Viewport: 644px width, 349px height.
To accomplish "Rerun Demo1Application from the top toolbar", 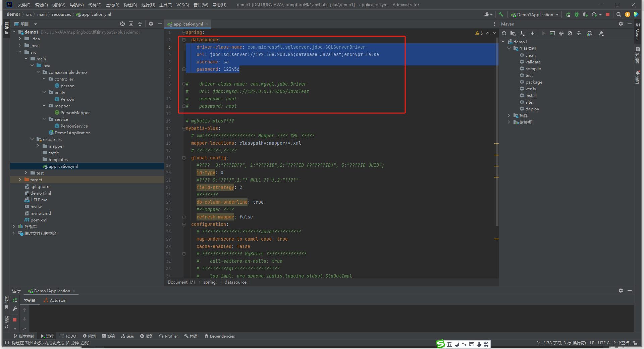I will [568, 14].
